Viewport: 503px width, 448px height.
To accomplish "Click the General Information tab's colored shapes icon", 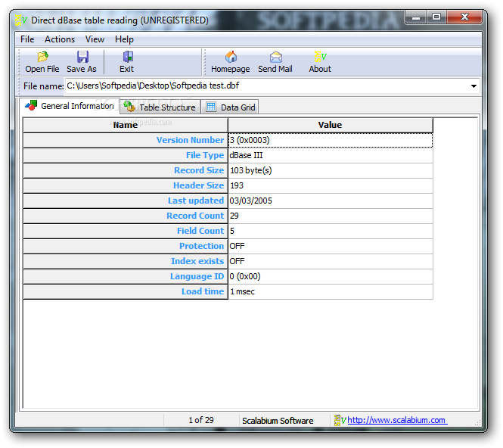I will 31,105.
